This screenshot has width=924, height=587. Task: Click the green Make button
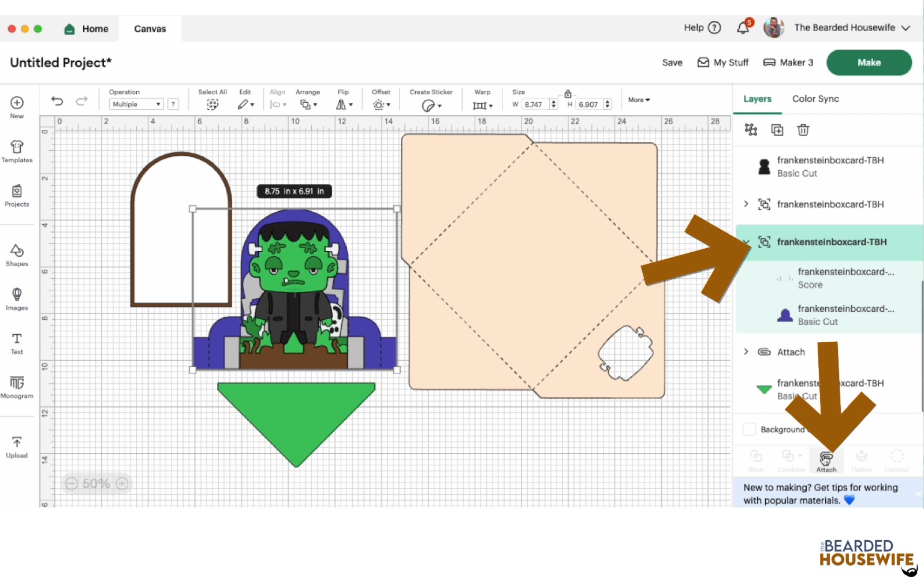pos(869,62)
